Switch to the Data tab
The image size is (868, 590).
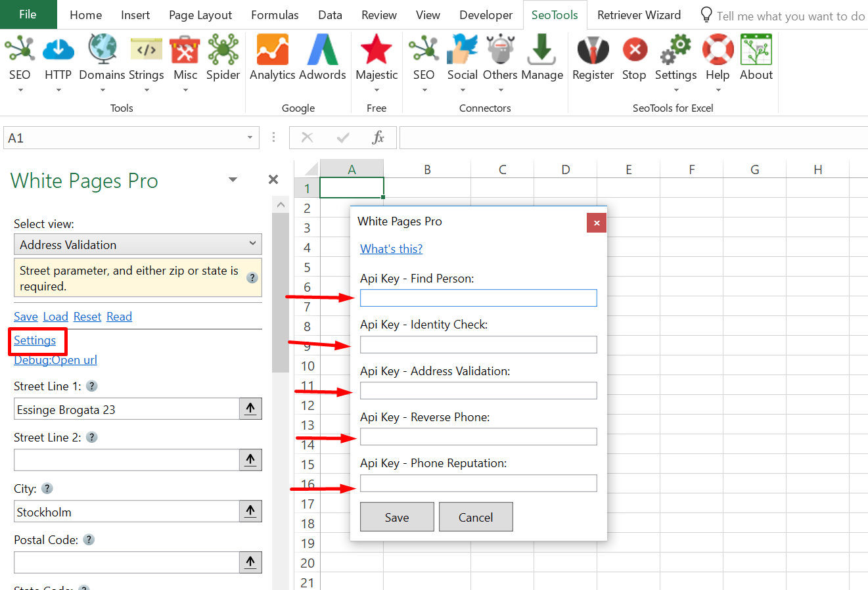330,15
